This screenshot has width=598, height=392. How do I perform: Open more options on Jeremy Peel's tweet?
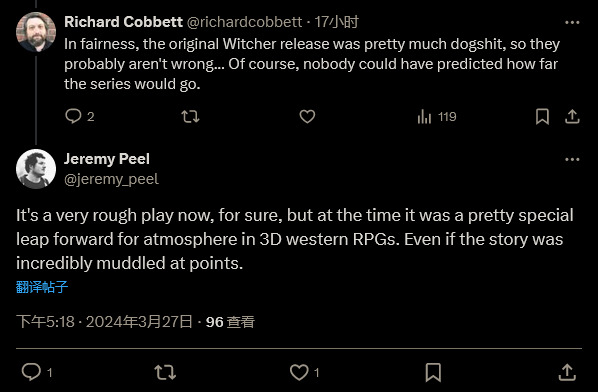572,159
